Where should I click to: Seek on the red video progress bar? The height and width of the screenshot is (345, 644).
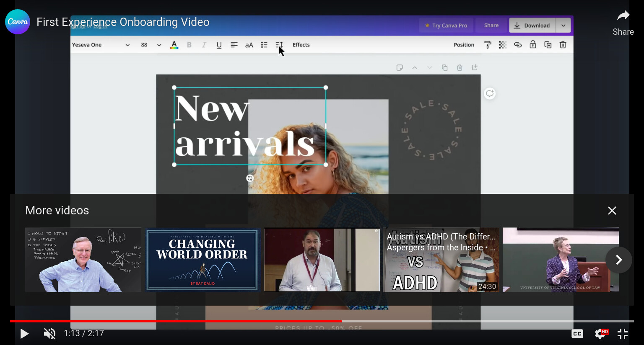pos(322,321)
